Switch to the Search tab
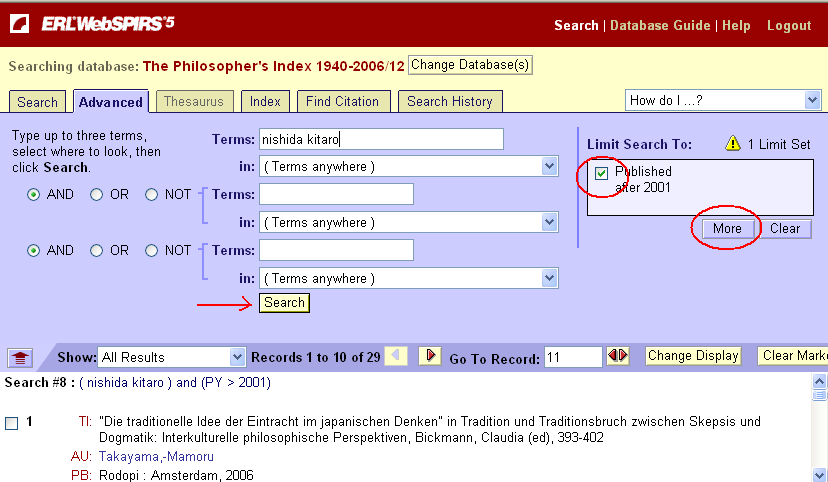 click(x=37, y=102)
